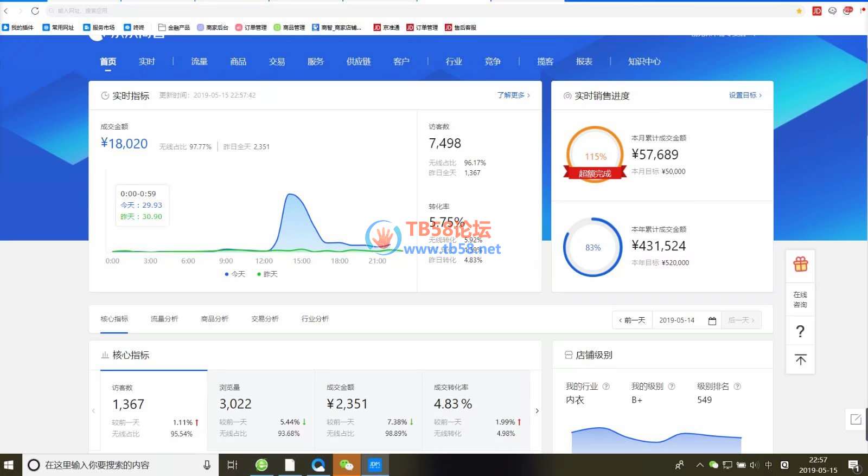Open the date picker showing 2019-05-14

[677, 320]
